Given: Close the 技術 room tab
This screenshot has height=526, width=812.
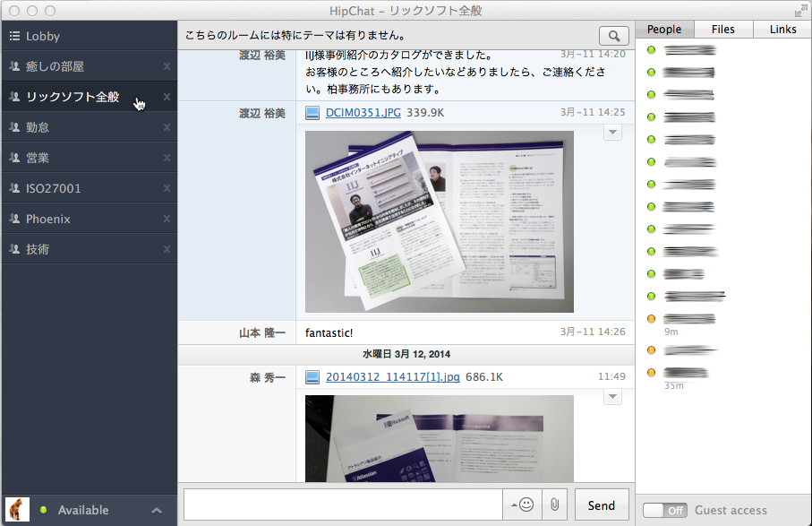Looking at the screenshot, I should click(167, 249).
